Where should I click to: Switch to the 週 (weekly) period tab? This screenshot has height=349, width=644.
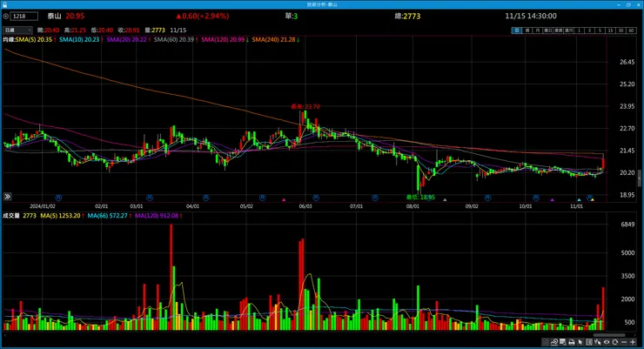(527, 30)
